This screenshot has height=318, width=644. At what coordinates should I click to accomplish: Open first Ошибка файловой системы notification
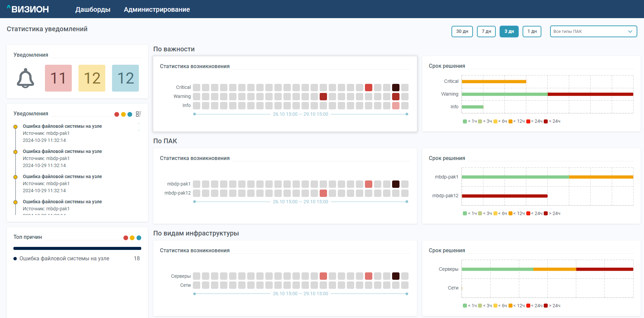pyautogui.click(x=62, y=126)
